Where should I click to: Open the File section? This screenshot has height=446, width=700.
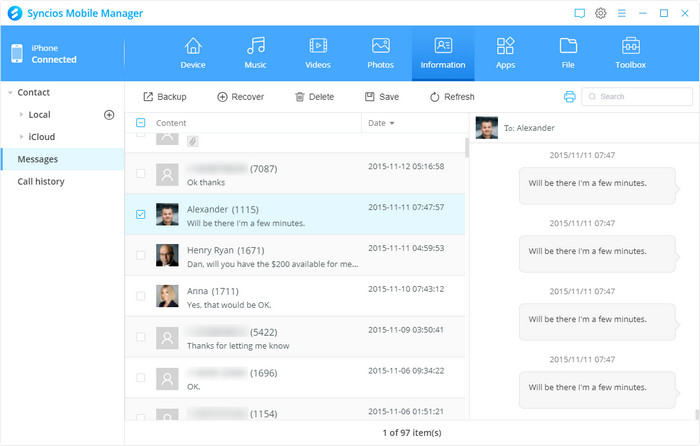pyautogui.click(x=568, y=53)
